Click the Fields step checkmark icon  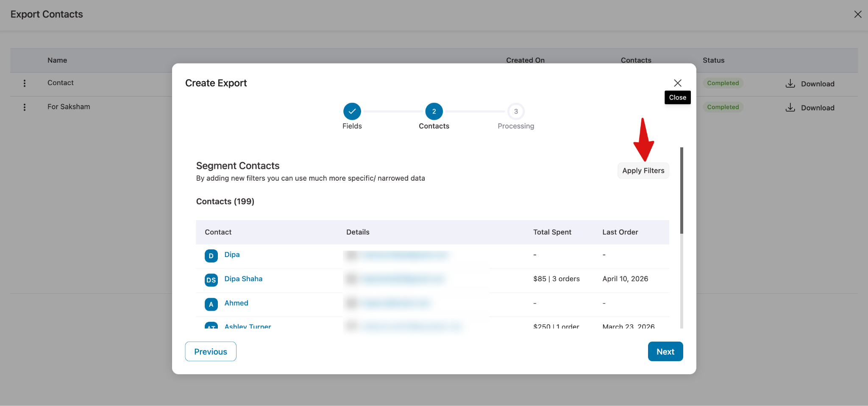pos(352,111)
